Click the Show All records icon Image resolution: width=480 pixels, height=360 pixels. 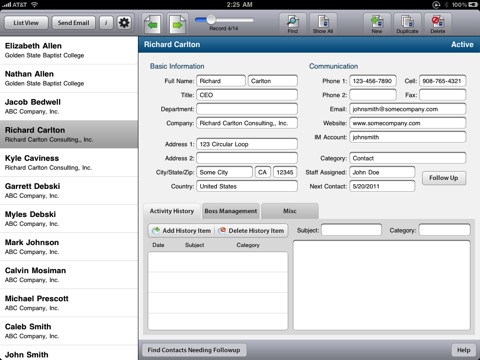(x=323, y=24)
